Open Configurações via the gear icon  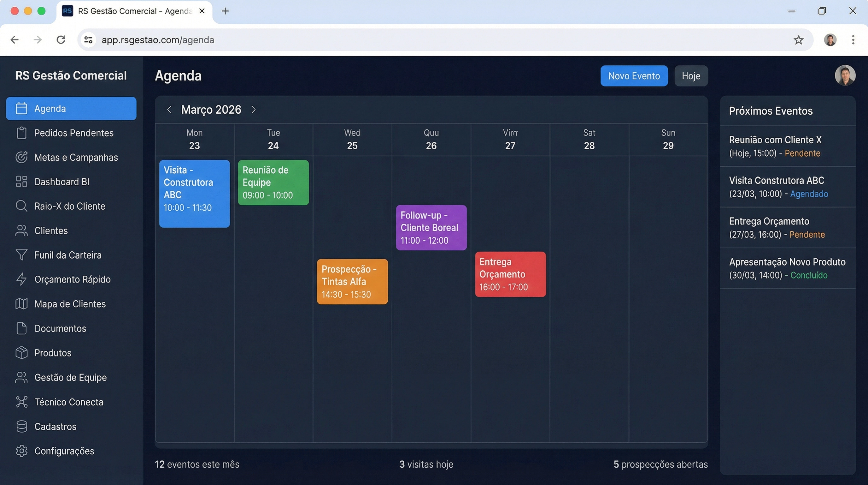(x=21, y=451)
